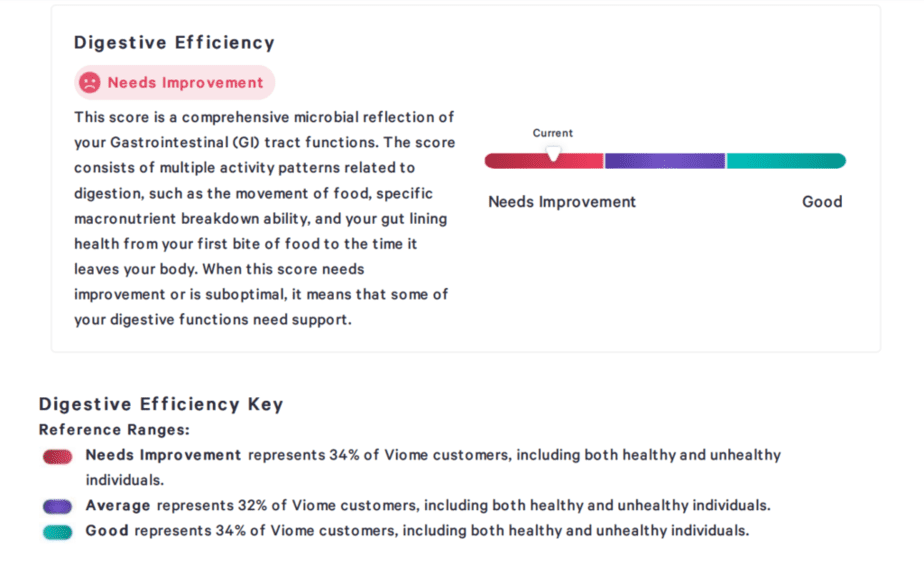
Task: Click the Current label above the score bar
Action: (x=553, y=133)
